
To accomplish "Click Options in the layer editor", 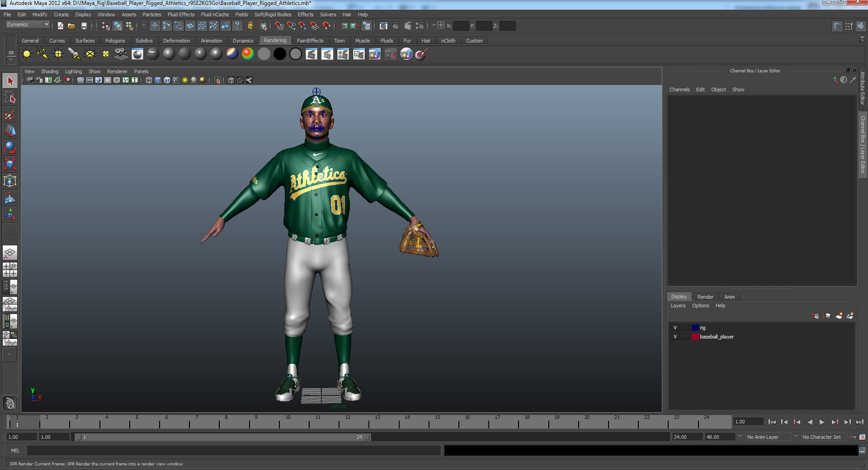I will pyautogui.click(x=700, y=306).
